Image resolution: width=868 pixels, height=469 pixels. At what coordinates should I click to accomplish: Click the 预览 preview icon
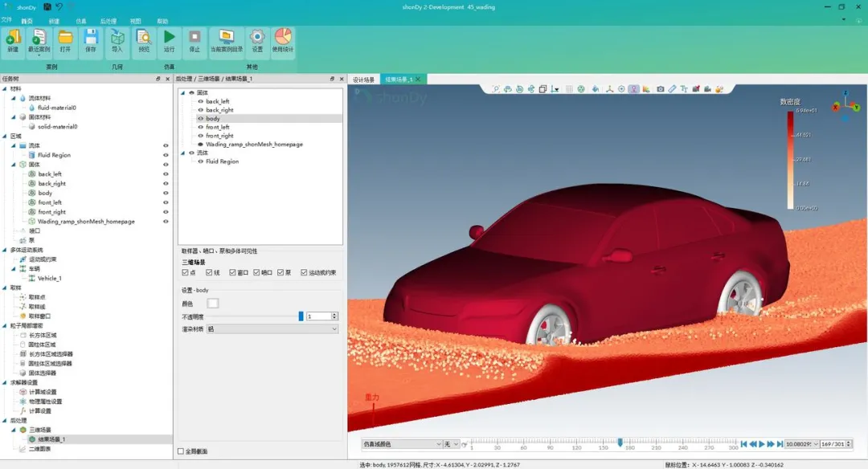coord(143,42)
